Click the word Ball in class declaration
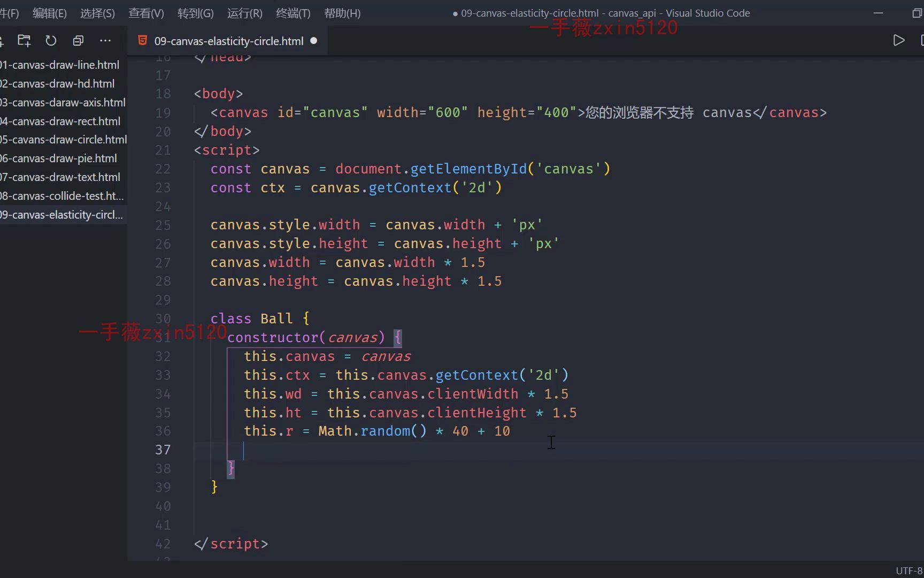Viewport: 924px width, 578px height. [276, 319]
